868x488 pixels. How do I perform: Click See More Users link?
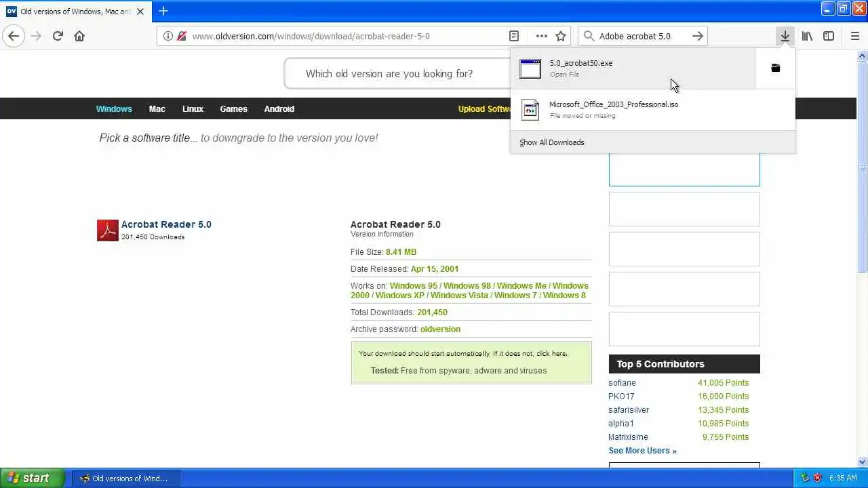(x=642, y=450)
